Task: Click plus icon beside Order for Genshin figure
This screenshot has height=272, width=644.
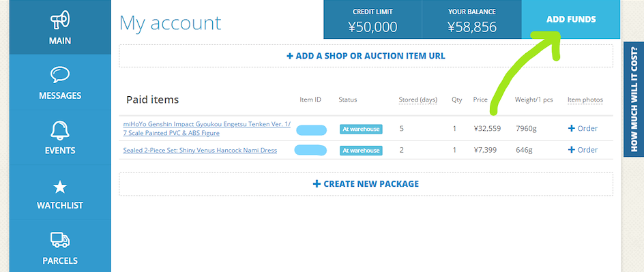Action: (x=571, y=128)
